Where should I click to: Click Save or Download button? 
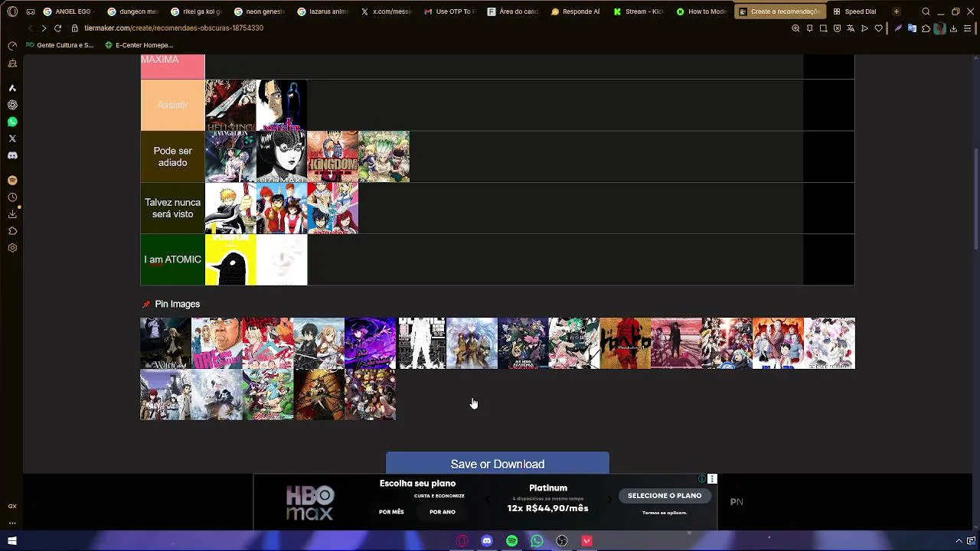pos(498,464)
